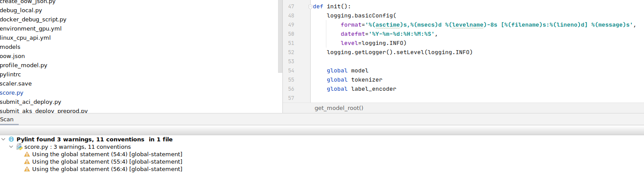Select environment_gpu.yml in the file list
644x178 pixels.
click(30, 28)
